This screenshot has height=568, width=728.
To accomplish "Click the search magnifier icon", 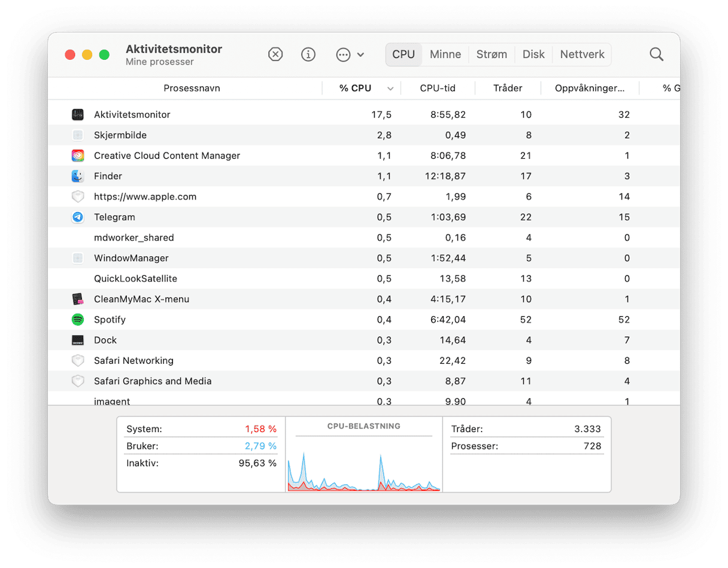I will point(656,54).
